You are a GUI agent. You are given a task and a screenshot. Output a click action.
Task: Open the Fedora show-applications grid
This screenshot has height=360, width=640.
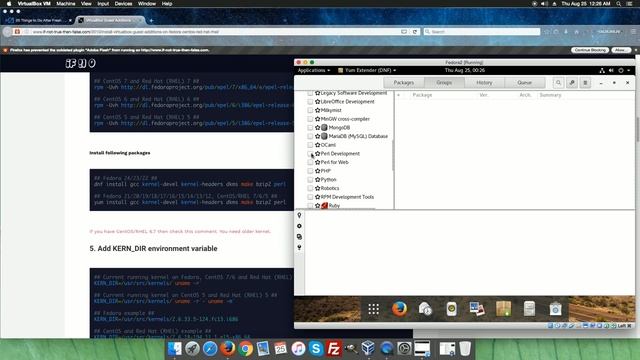(x=373, y=309)
